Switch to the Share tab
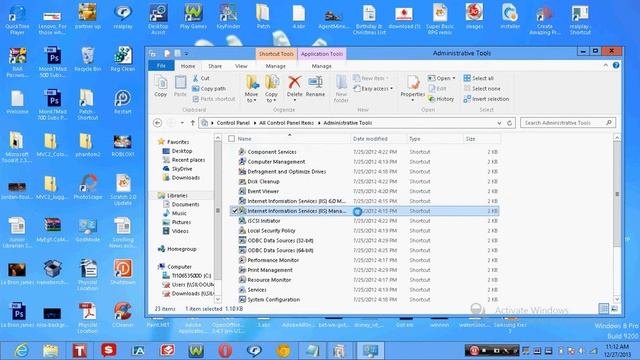This screenshot has width=640, height=360. pyautogui.click(x=215, y=66)
